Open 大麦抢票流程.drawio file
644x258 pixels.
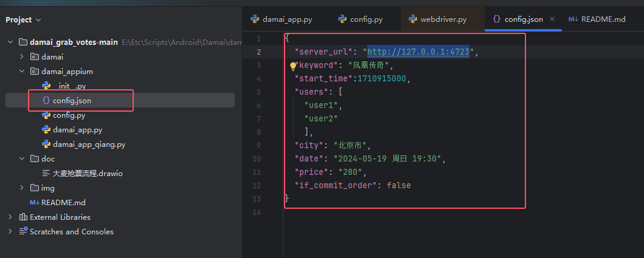pyautogui.click(x=88, y=174)
